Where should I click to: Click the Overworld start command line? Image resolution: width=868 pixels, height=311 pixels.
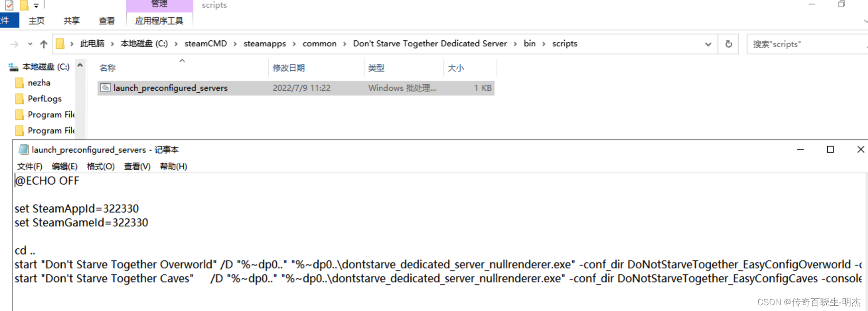point(438,264)
